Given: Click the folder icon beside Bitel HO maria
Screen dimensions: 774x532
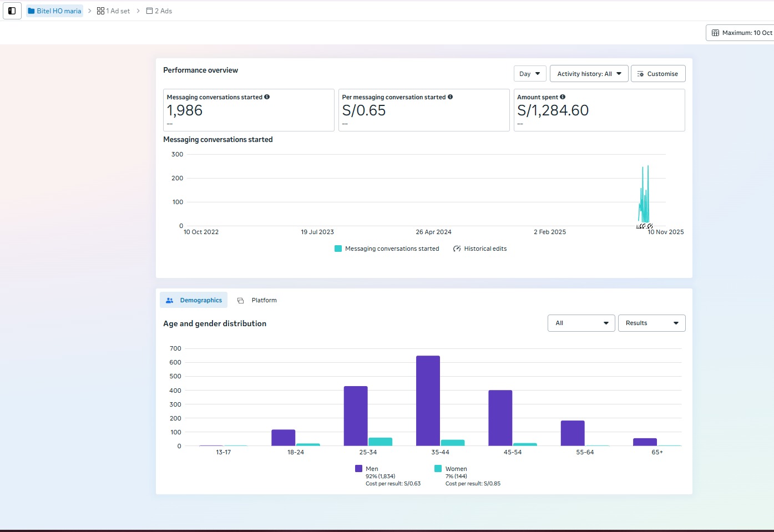Looking at the screenshot, I should tap(32, 11).
